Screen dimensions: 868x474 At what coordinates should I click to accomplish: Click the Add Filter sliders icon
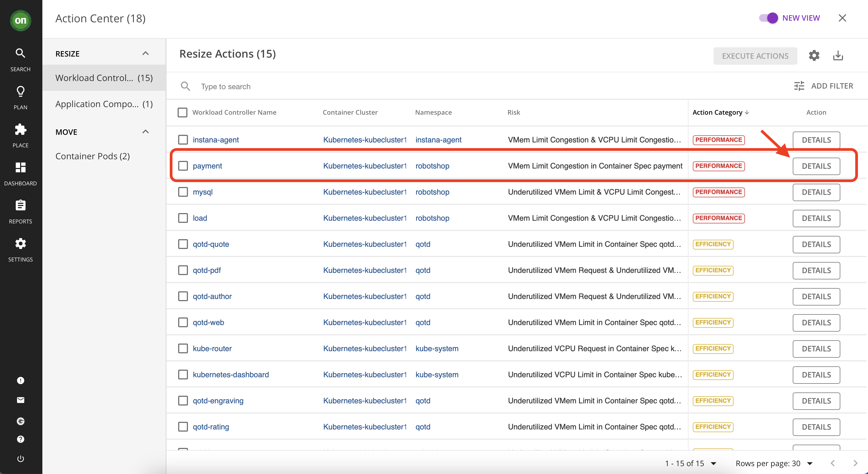pos(799,86)
